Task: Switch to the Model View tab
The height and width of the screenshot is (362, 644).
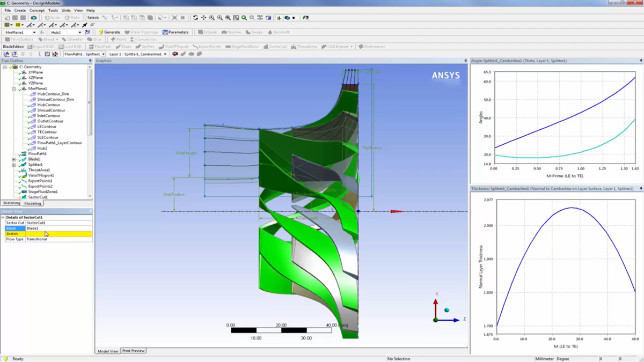Action: pyautogui.click(x=108, y=351)
